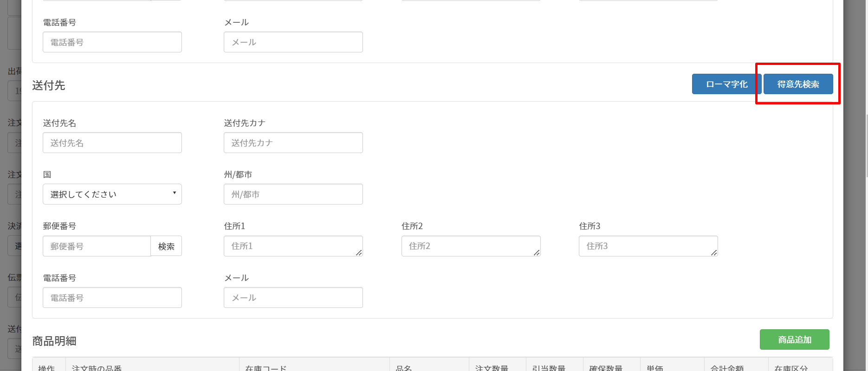
Task: Click the 電話番号 field in 送付先 section
Action: coord(112,298)
